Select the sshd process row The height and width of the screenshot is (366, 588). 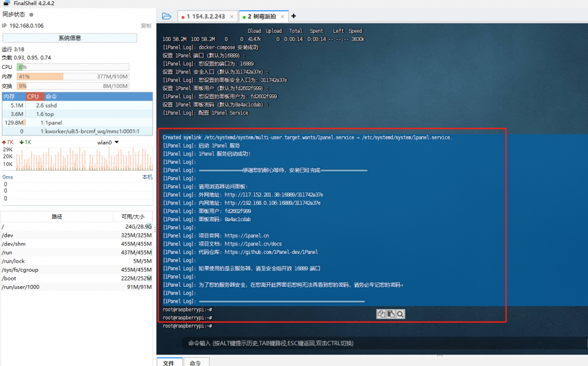pos(78,106)
